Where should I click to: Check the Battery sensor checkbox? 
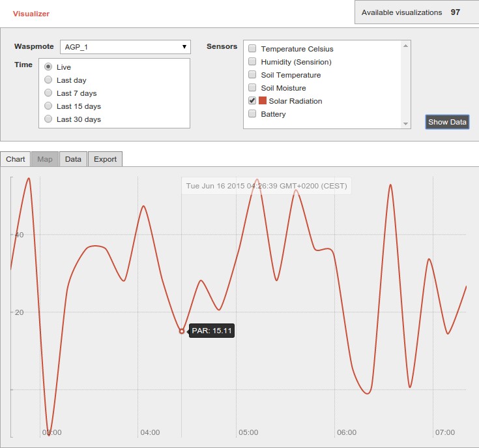[x=252, y=114]
